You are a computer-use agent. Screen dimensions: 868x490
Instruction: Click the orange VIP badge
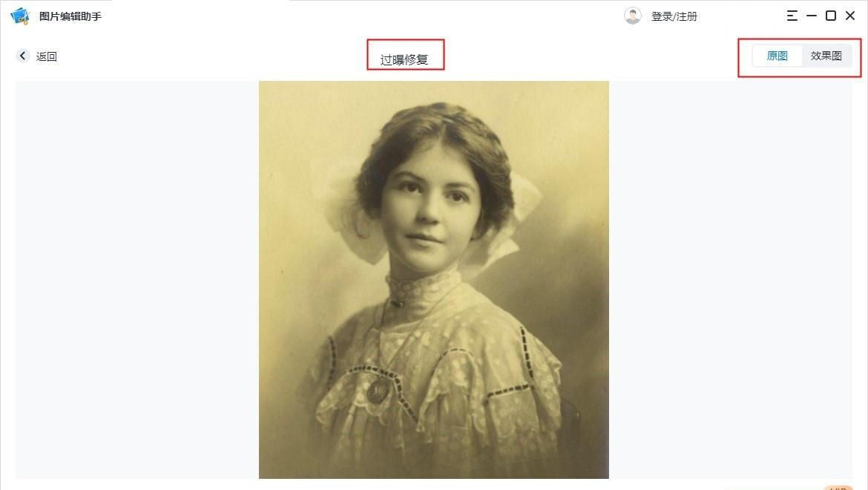pyautogui.click(x=838, y=488)
